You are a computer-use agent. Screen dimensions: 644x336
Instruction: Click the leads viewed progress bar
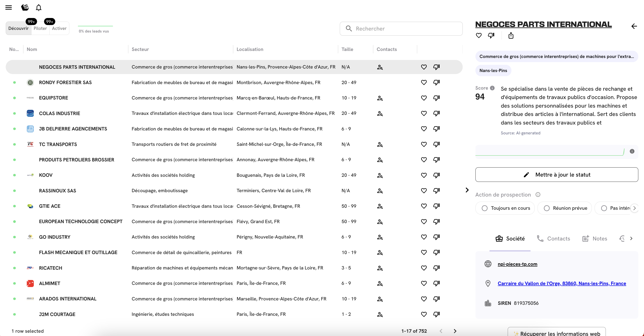coord(95,26)
